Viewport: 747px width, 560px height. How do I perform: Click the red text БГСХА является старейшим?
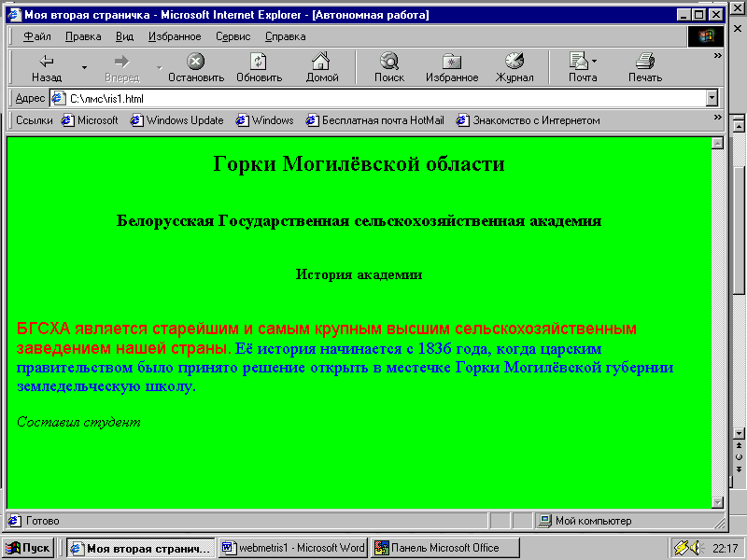point(128,329)
